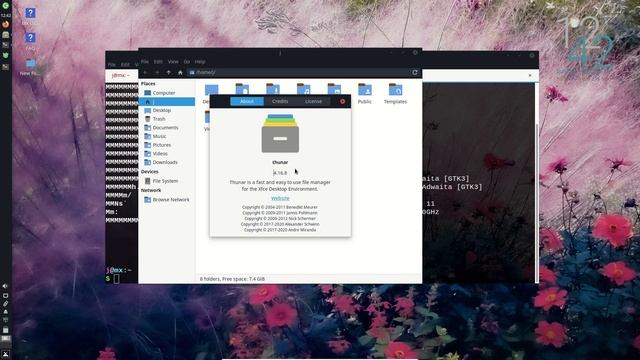The width and height of the screenshot is (640, 360).
Task: Go to parent folder using up arrow
Action: (169, 72)
